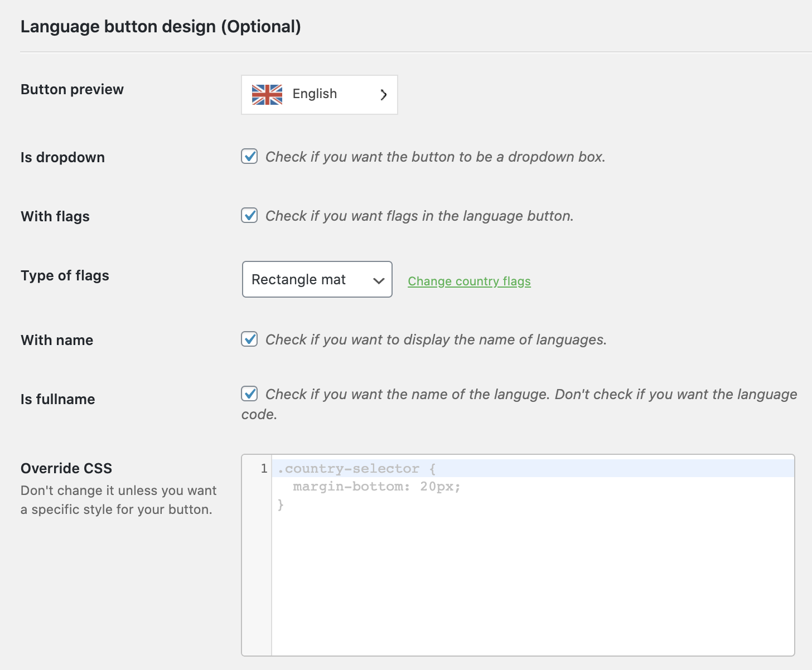
Task: Open the Rectangle mat flag type dropdown
Action: coord(317,279)
